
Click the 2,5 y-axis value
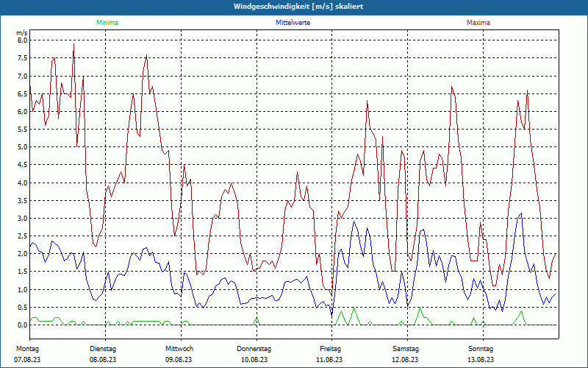click(x=23, y=236)
